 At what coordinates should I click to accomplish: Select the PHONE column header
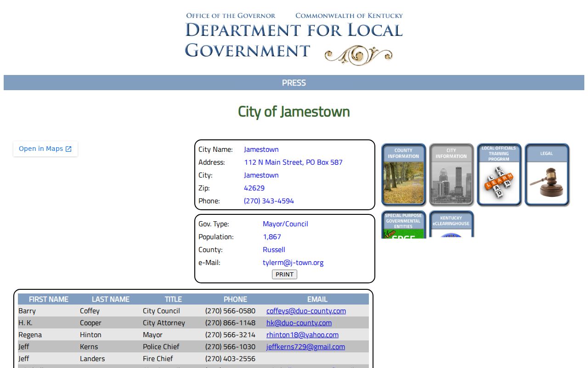point(235,299)
